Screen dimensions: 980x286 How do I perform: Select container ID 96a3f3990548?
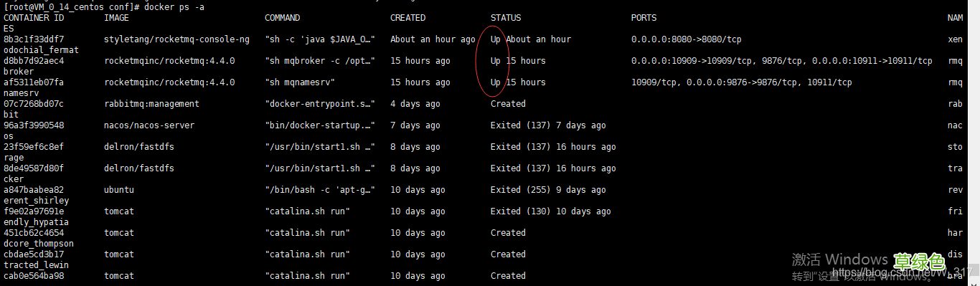[34, 125]
